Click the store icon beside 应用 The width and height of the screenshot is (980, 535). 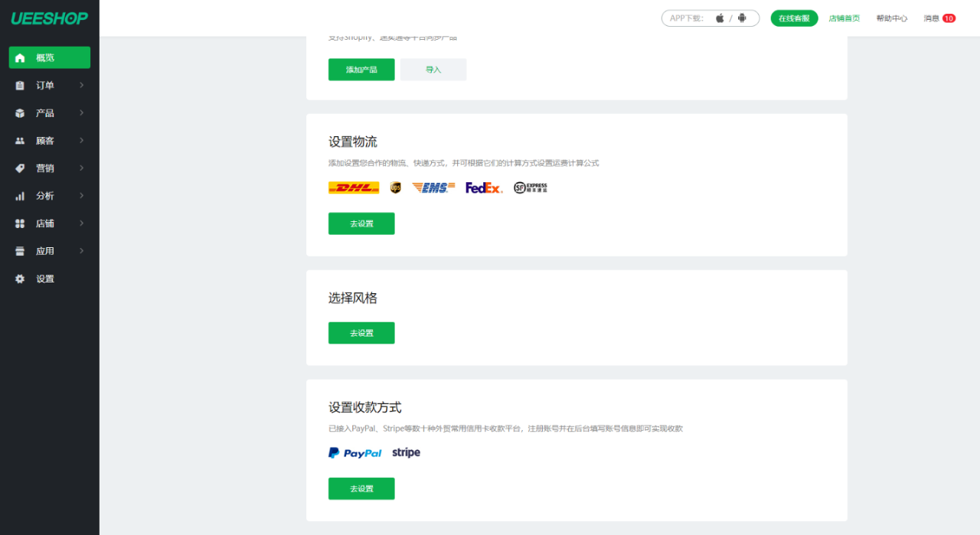20,251
